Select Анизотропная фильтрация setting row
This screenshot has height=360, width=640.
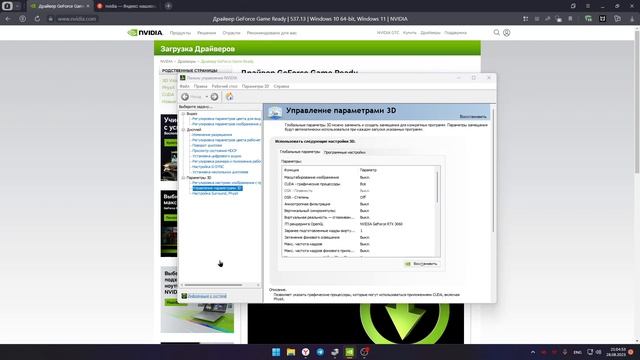(x=359, y=204)
